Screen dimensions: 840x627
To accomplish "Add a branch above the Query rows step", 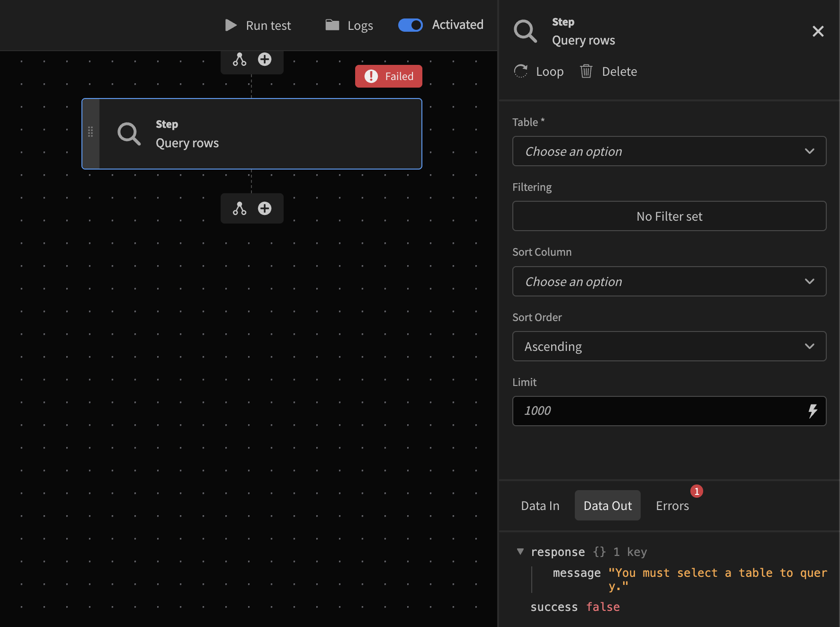I will tap(240, 60).
